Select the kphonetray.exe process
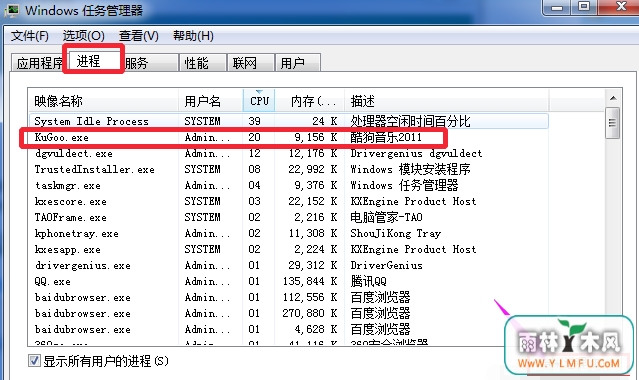The height and width of the screenshot is (380, 639). point(289,233)
